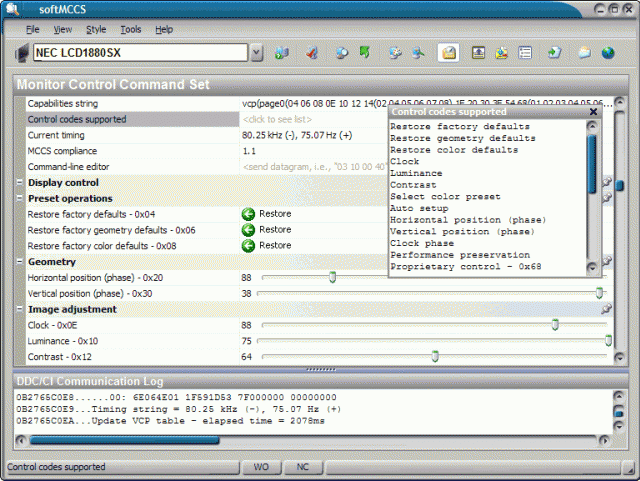The height and width of the screenshot is (481, 640).
Task: Select 'Performance preservation' in popup list
Action: coord(460,255)
